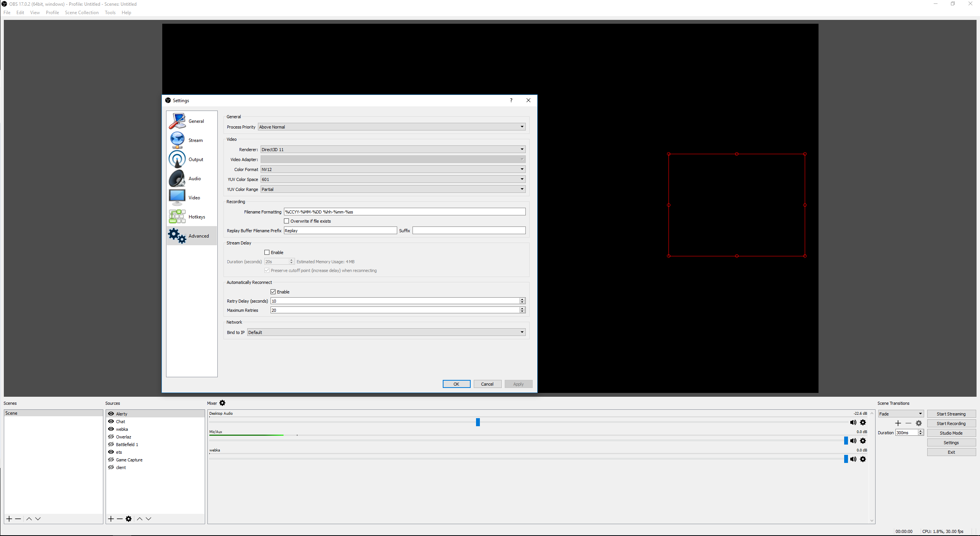Open the Stream settings section icon
Image resolution: width=980 pixels, height=536 pixels.
click(x=178, y=140)
